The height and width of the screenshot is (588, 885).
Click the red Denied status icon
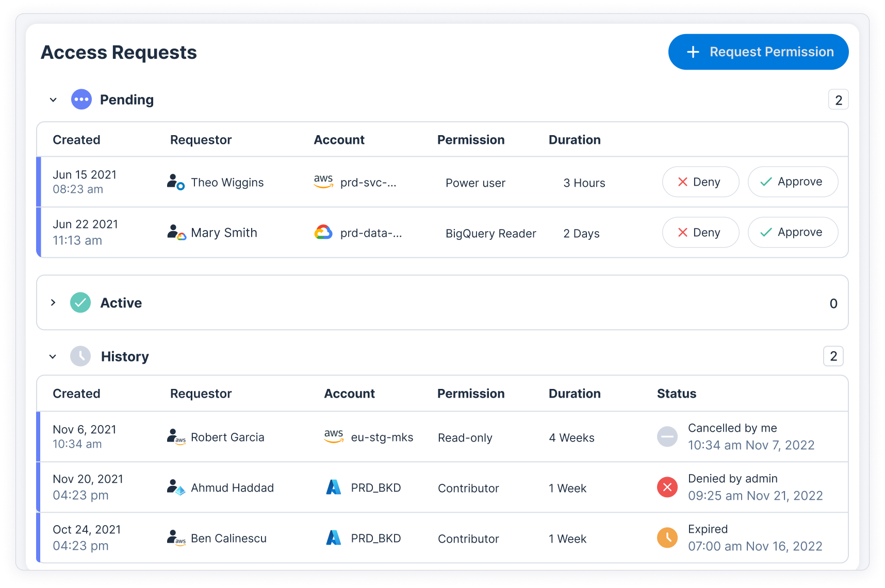667,487
